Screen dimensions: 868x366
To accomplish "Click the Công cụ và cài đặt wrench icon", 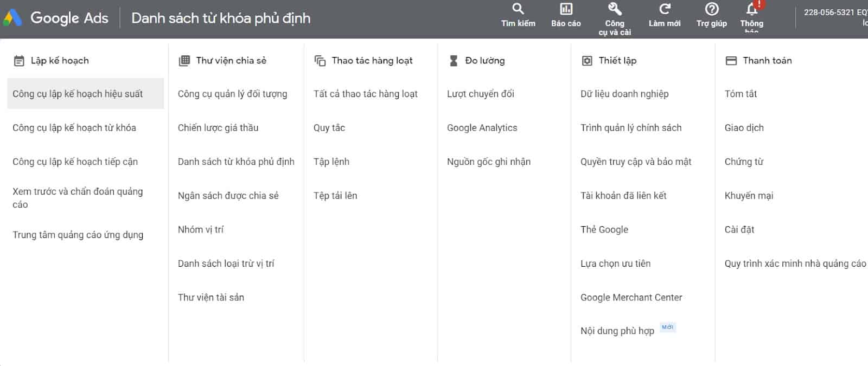I will tap(615, 9).
